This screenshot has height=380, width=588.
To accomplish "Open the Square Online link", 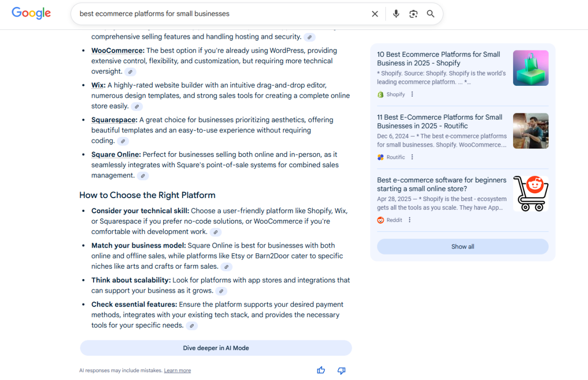I will pos(116,154).
